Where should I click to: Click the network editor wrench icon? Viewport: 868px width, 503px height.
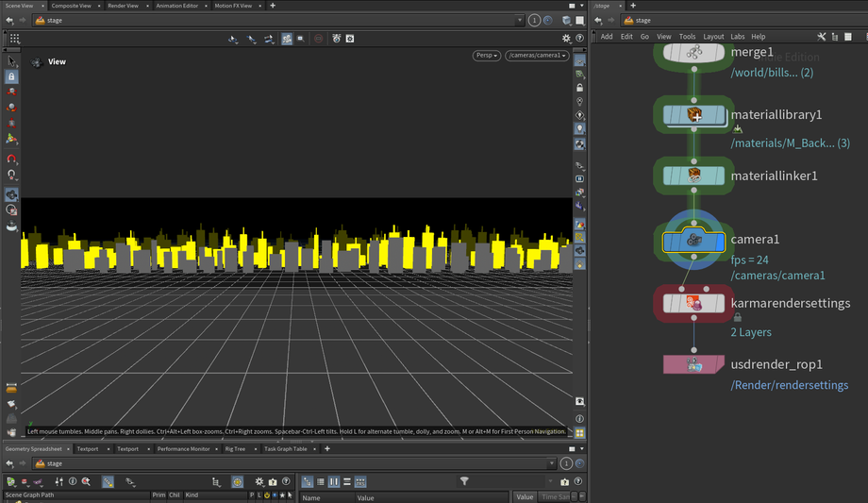(822, 37)
